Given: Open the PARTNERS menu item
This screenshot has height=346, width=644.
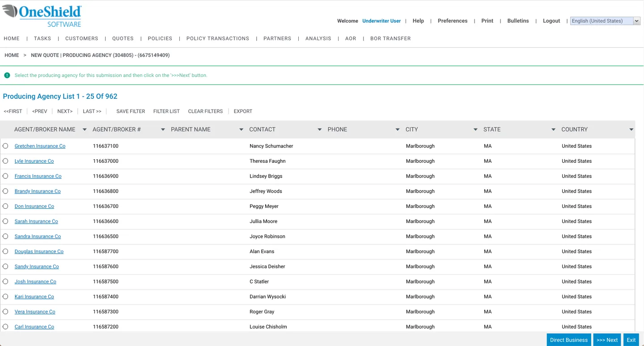Looking at the screenshot, I should (277, 38).
